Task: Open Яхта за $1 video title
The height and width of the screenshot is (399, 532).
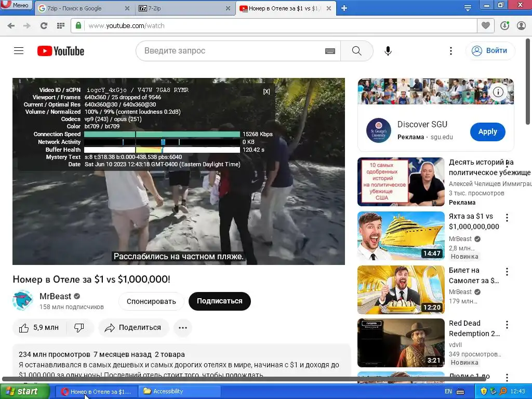Action: pos(474,221)
